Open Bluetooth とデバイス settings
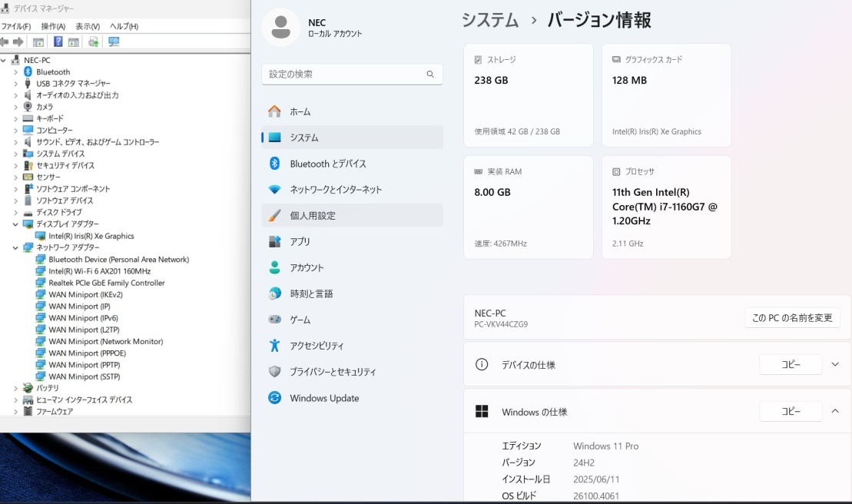The image size is (852, 504). [352, 164]
